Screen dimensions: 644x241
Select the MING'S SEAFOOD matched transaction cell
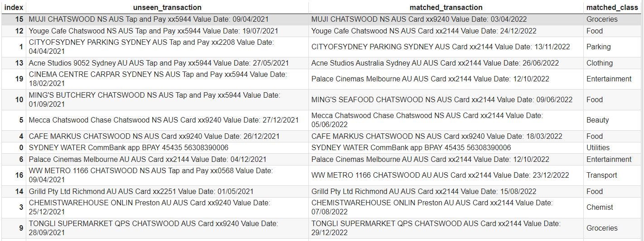(442, 99)
